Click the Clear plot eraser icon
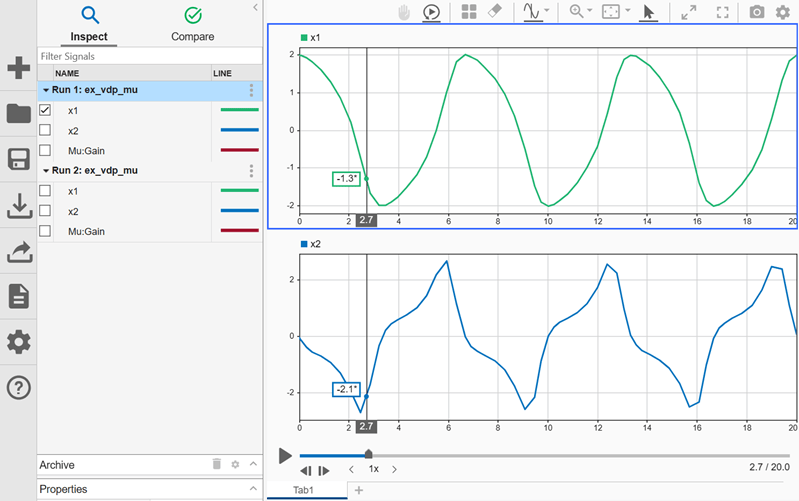This screenshot has width=799, height=501. point(495,11)
